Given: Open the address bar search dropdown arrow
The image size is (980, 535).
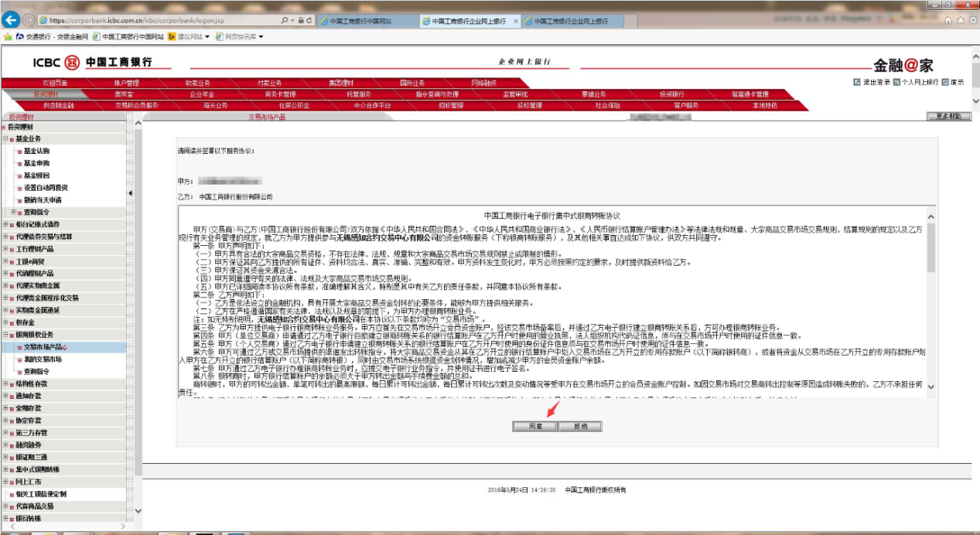Looking at the screenshot, I should tap(292, 20).
